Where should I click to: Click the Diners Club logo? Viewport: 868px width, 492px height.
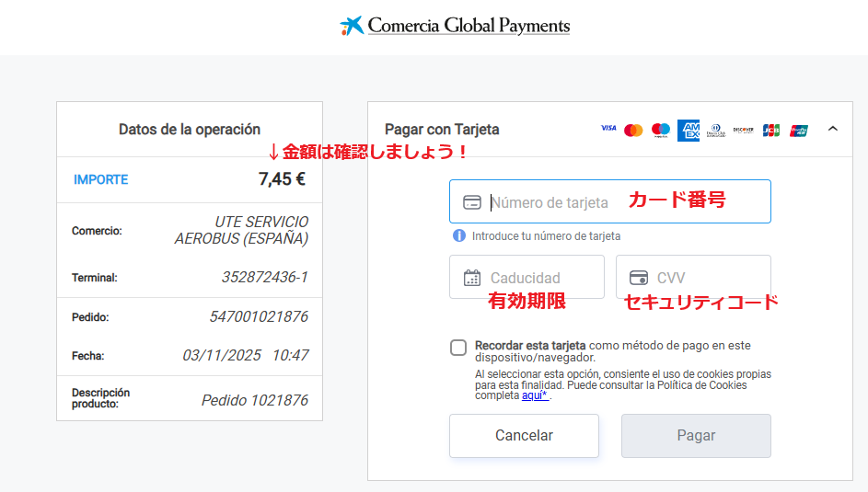716,131
